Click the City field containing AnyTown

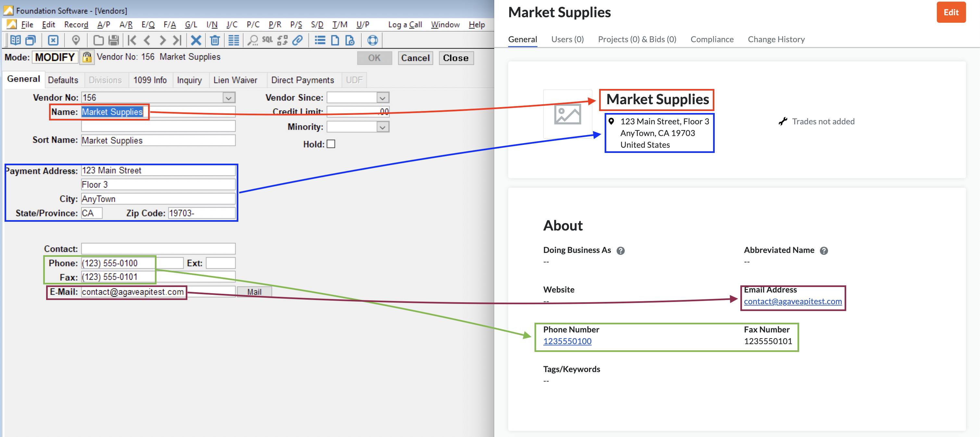point(158,199)
